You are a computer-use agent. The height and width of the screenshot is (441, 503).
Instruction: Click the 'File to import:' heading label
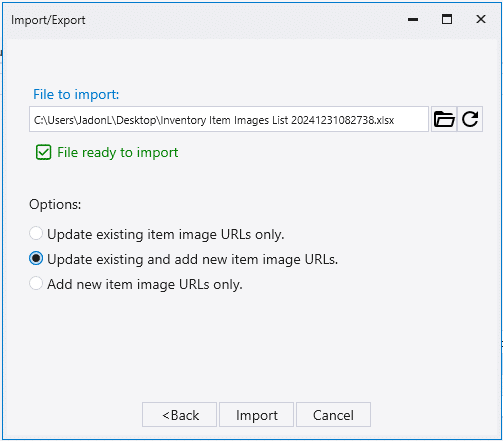click(x=76, y=95)
